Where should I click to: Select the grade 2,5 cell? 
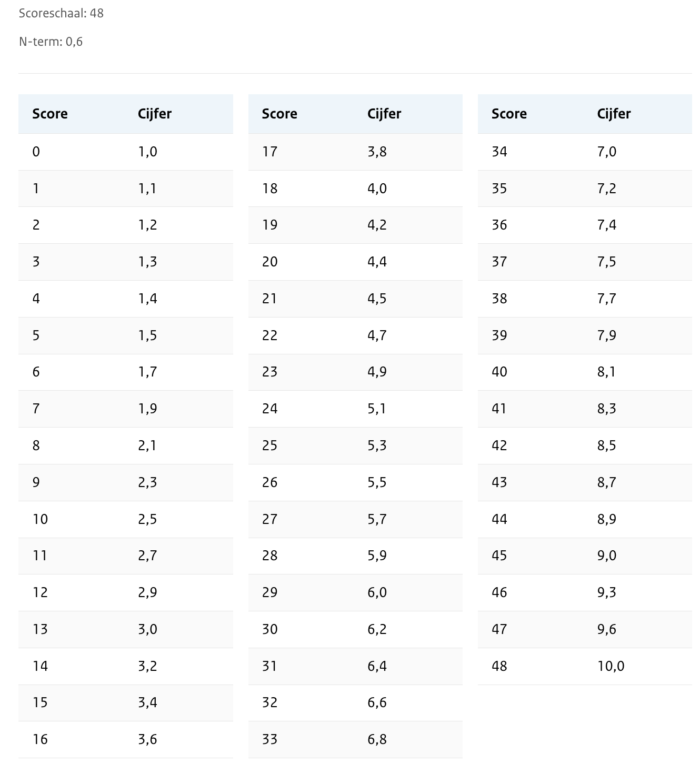click(147, 519)
